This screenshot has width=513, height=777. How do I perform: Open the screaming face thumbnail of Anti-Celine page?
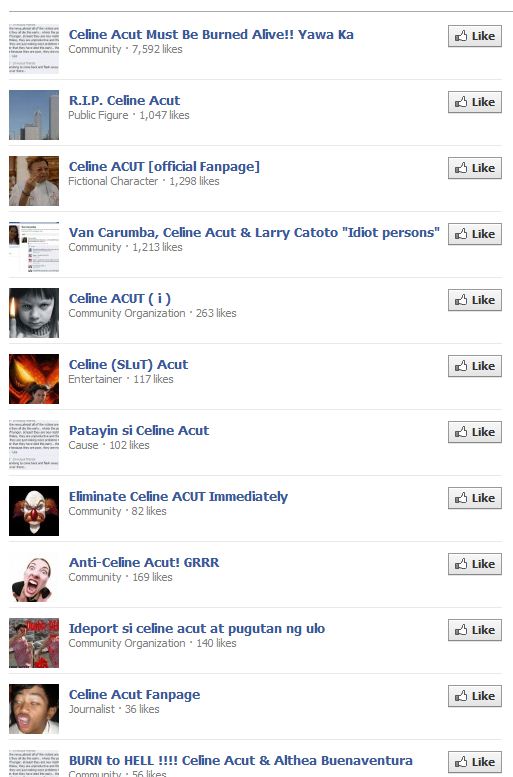tap(34, 577)
